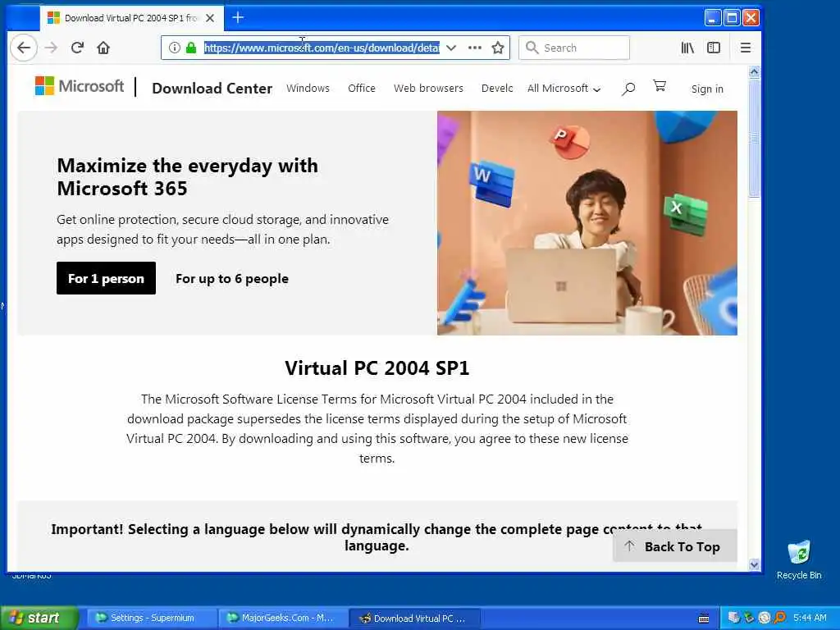Click the Recycle Bin desktop icon
This screenshot has width=840, height=630.
[x=799, y=559]
